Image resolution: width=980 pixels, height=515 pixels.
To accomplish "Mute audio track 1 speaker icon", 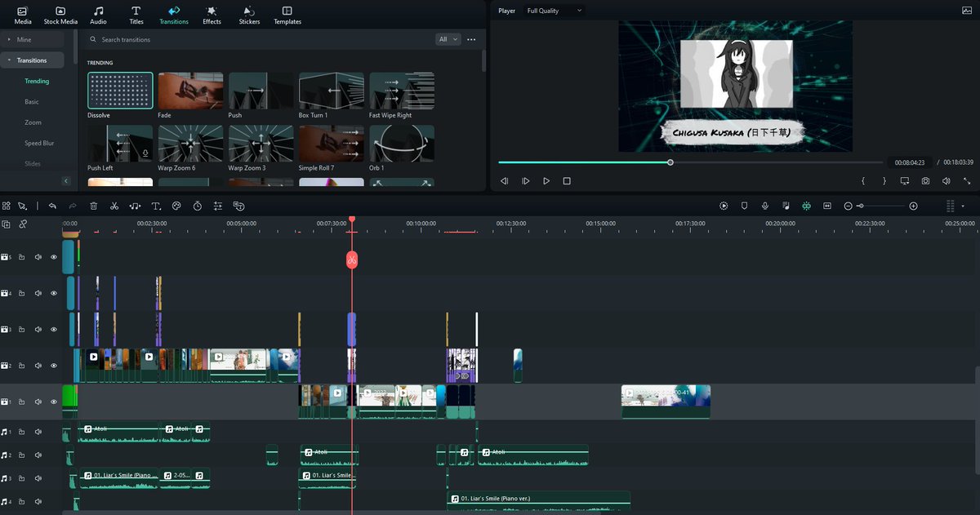I will [38, 432].
